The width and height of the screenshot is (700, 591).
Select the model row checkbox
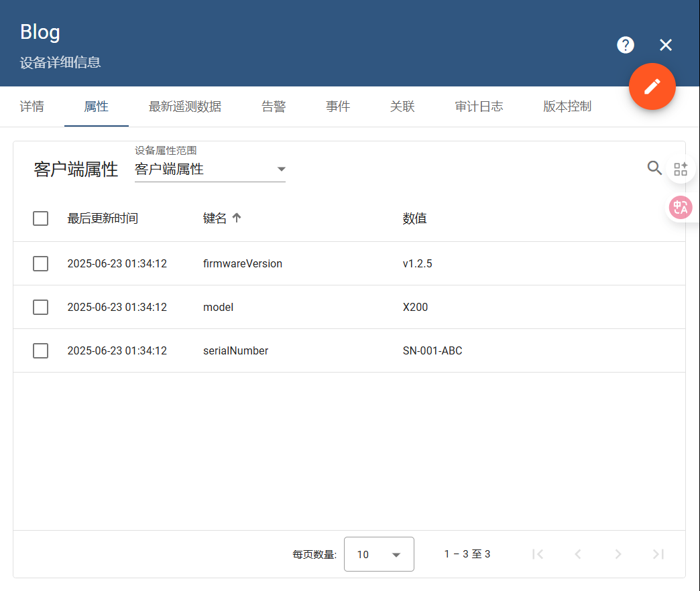[x=41, y=307]
